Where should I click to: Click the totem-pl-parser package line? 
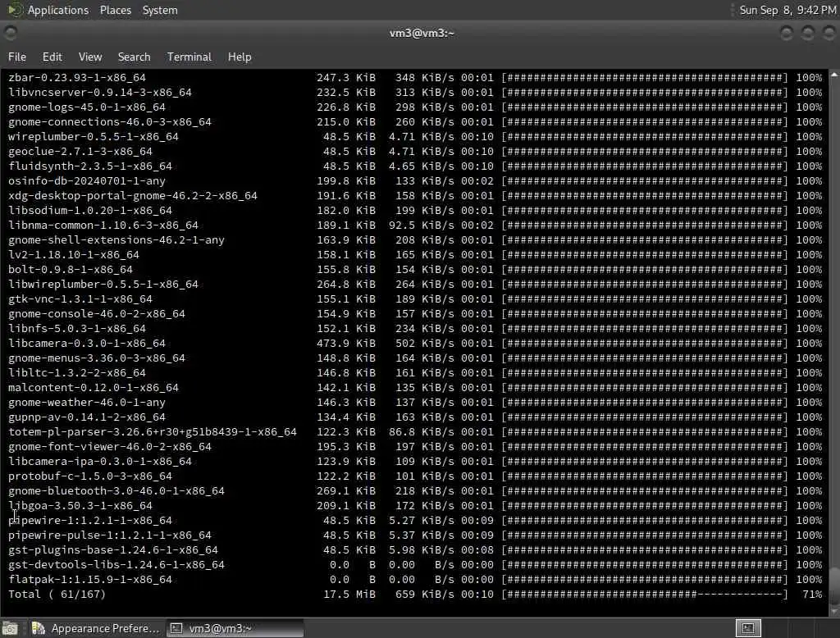tap(415, 432)
